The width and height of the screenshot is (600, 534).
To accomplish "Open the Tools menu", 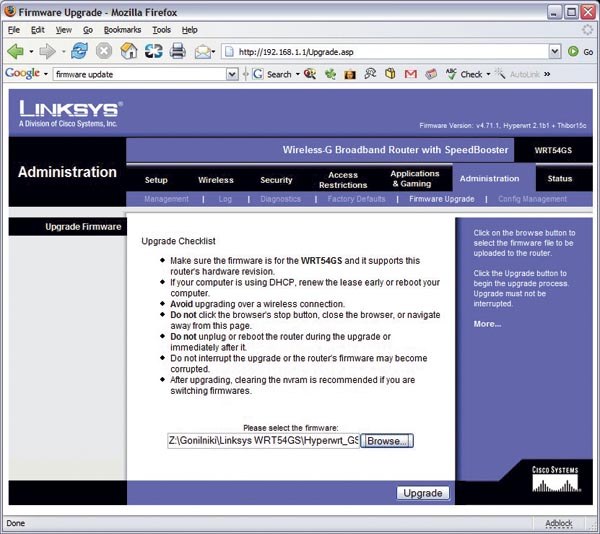I will pyautogui.click(x=161, y=30).
